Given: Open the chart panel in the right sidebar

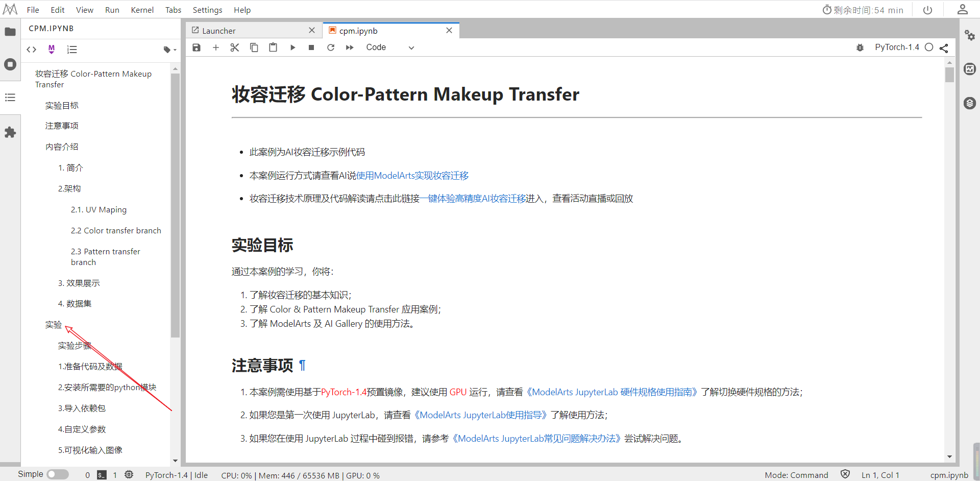Looking at the screenshot, I should pos(970,69).
